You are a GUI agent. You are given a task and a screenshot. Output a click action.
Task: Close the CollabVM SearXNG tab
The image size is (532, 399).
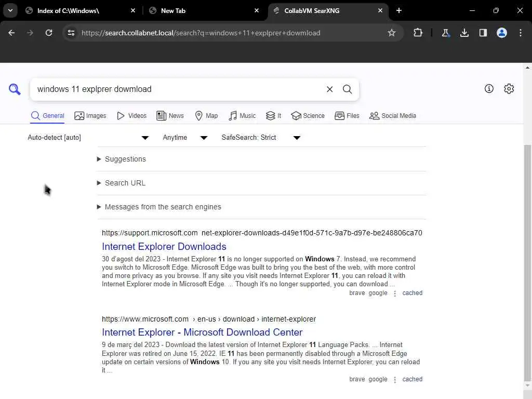point(380,10)
